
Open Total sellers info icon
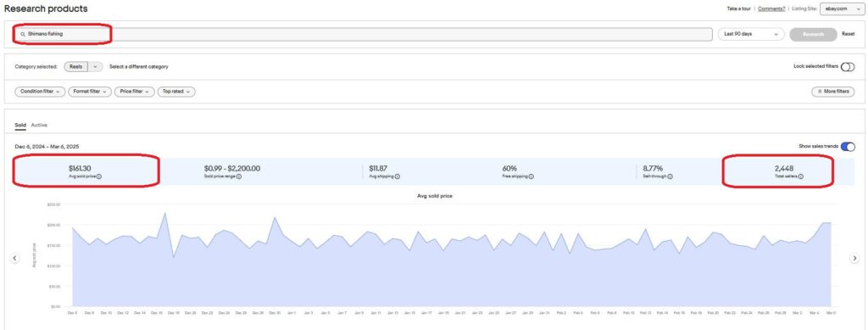pos(800,176)
